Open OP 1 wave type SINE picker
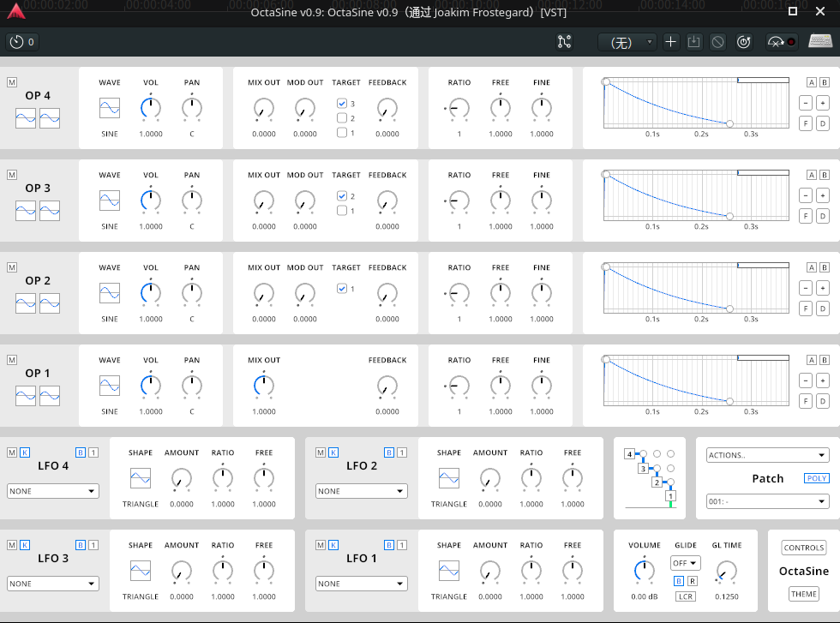The height and width of the screenshot is (623, 840). click(x=110, y=386)
